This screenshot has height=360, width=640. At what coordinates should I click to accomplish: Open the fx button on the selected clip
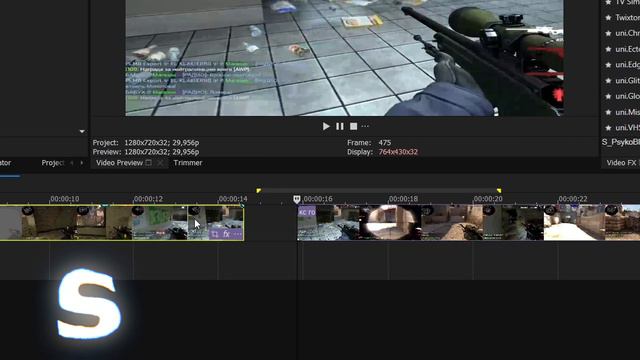pyautogui.click(x=226, y=234)
